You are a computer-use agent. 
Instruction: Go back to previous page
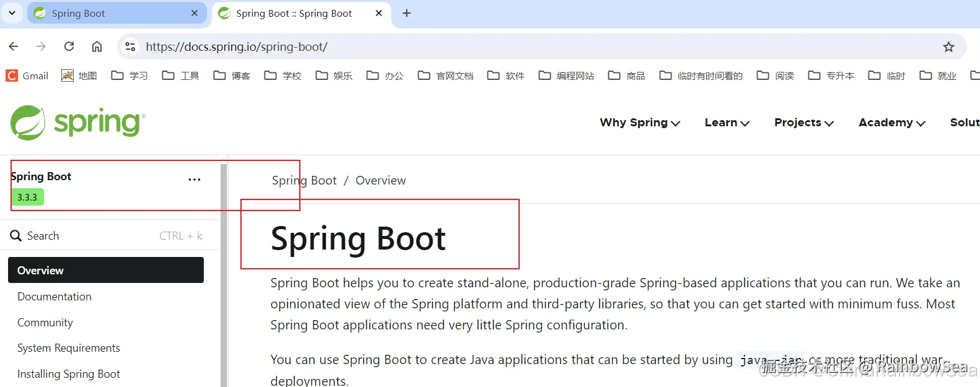click(14, 46)
